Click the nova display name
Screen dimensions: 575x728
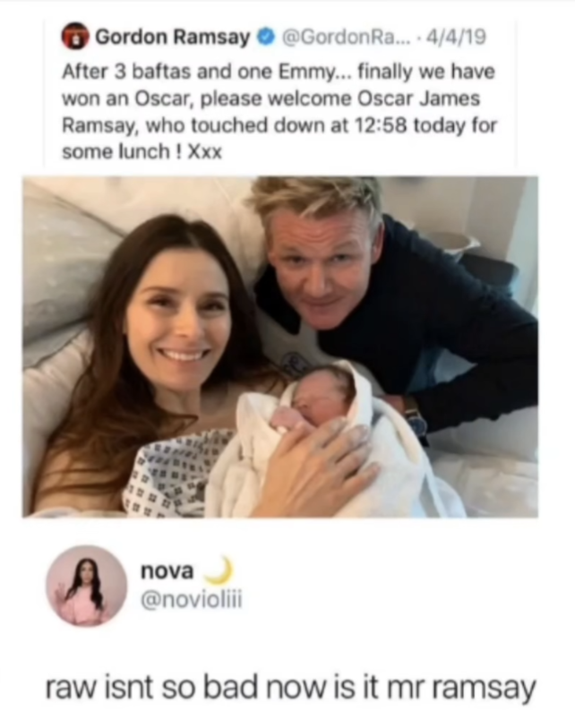tap(167, 571)
